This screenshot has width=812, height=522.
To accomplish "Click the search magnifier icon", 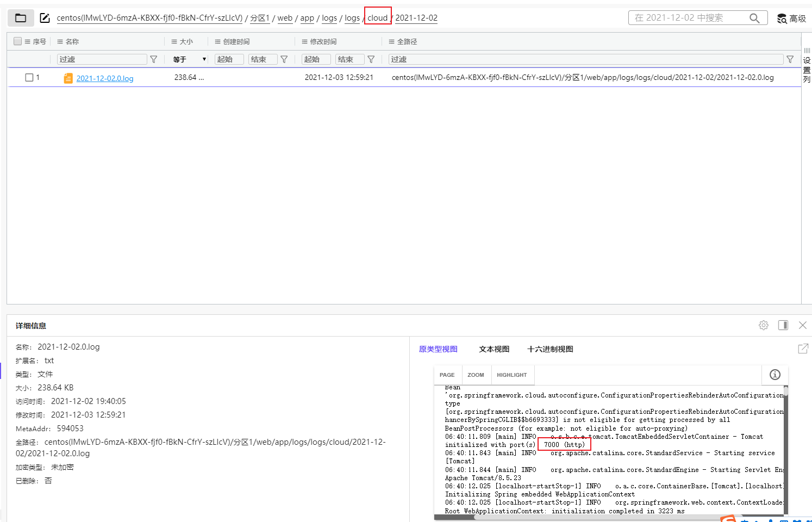I will point(754,18).
